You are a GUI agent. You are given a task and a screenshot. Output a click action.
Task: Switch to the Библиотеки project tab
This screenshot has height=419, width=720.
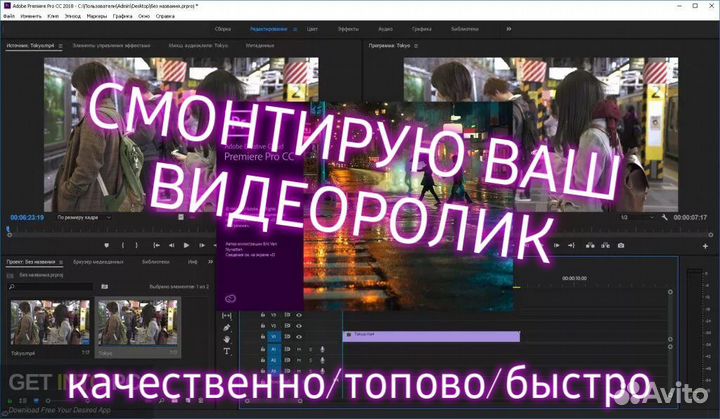[155, 262]
